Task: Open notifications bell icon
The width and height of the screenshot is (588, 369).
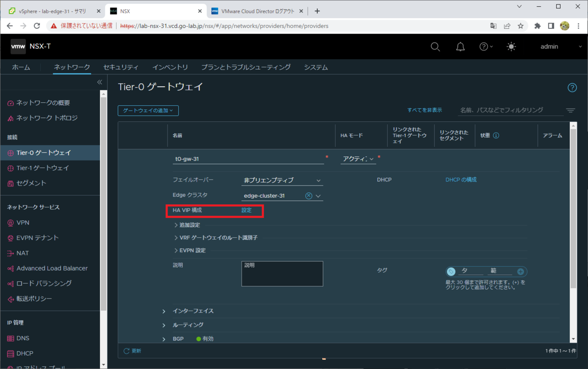Action: [460, 46]
